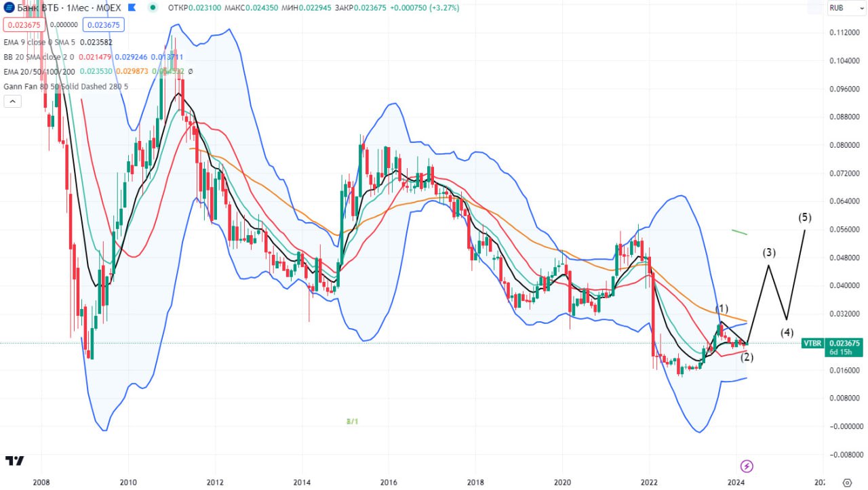Click the 0.048000 price axis label
The height and width of the screenshot is (490, 868).
click(x=846, y=258)
